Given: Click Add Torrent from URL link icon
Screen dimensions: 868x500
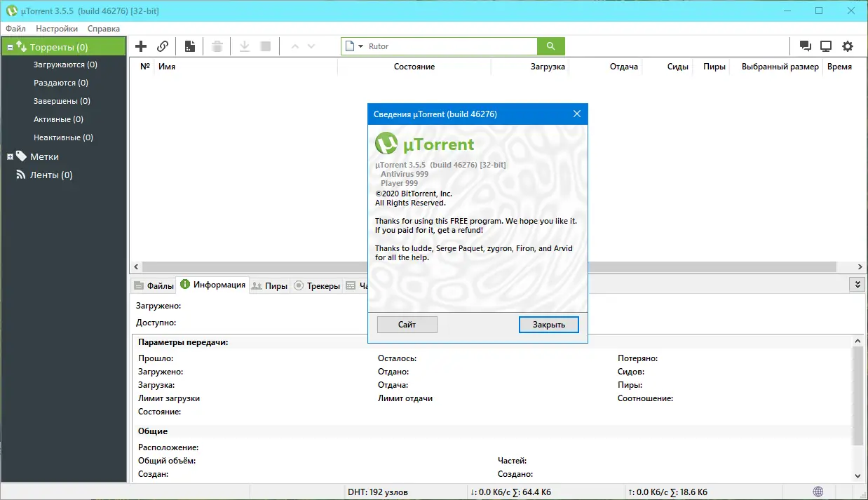Looking at the screenshot, I should click(x=163, y=46).
